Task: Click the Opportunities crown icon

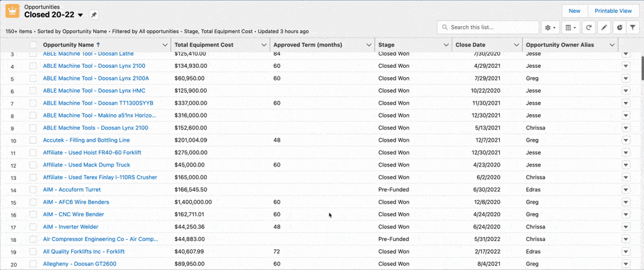Action: click(12, 11)
